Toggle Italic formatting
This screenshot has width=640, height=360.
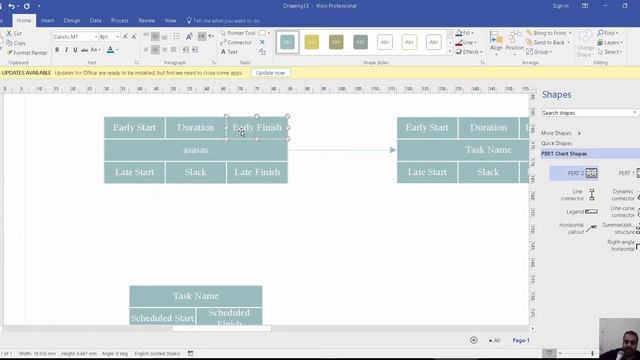click(66, 50)
